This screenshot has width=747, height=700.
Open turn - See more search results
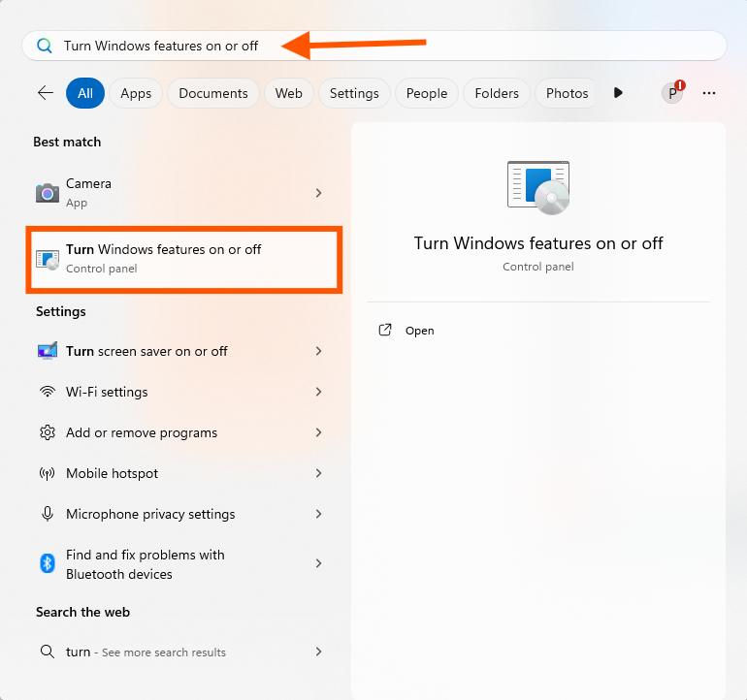point(180,652)
